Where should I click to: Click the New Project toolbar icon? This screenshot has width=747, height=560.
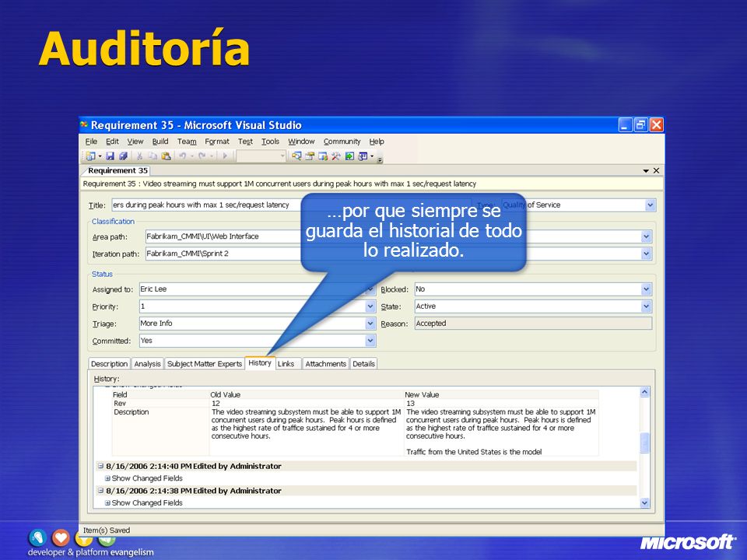tap(90, 156)
